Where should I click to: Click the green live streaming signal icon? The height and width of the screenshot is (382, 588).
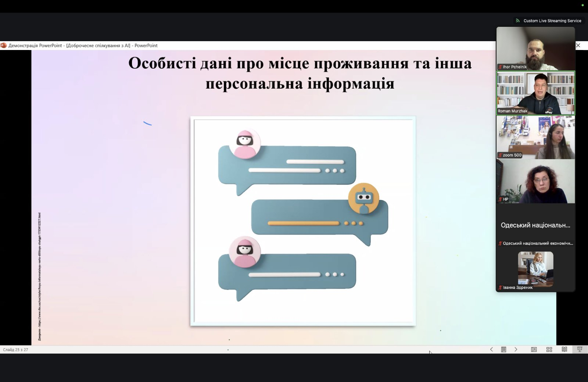518,21
